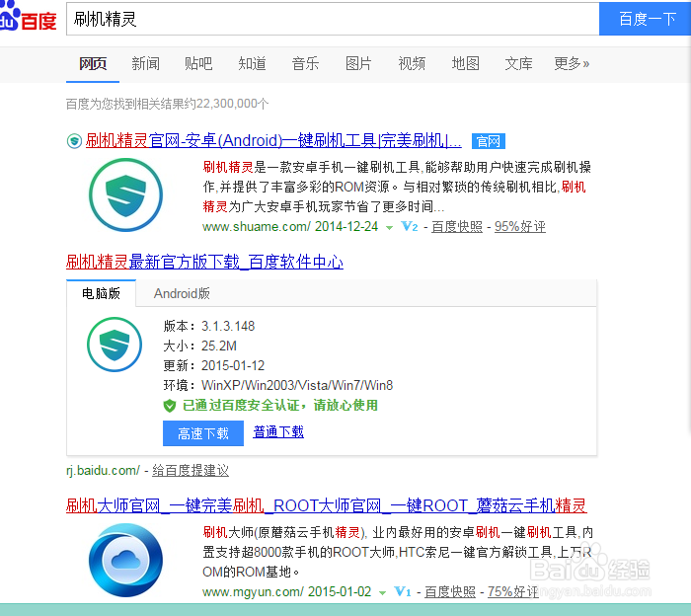Click the 给百度提建议 link
Screen dimensions: 691x616
[x=191, y=471]
